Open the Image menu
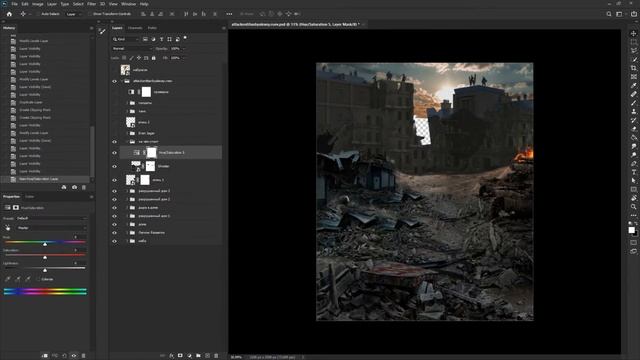 pos(38,4)
